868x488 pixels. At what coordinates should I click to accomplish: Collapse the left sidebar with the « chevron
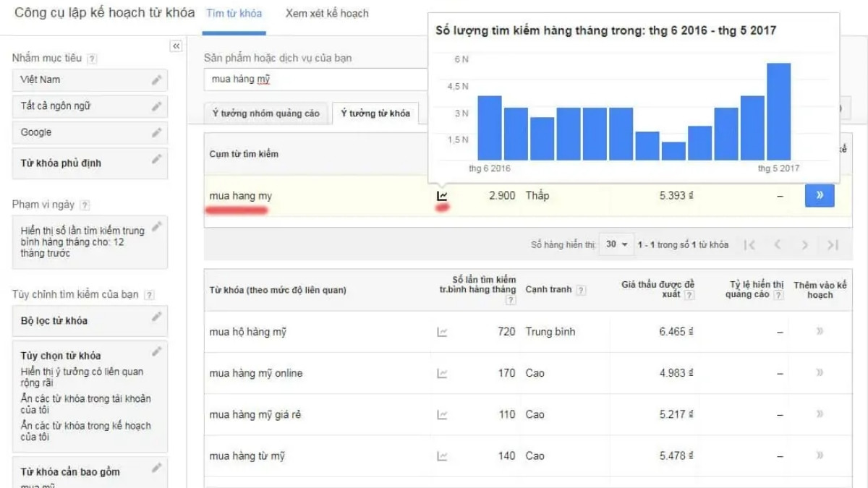(x=176, y=46)
